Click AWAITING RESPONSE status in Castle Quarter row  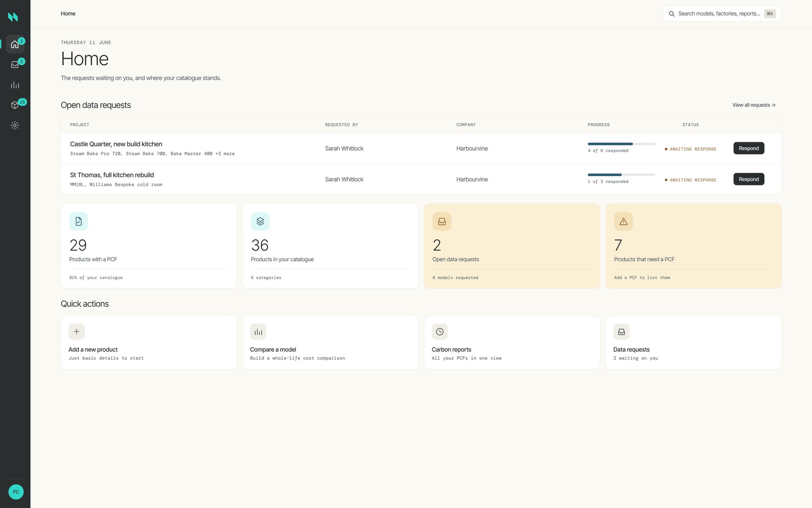[x=690, y=149]
